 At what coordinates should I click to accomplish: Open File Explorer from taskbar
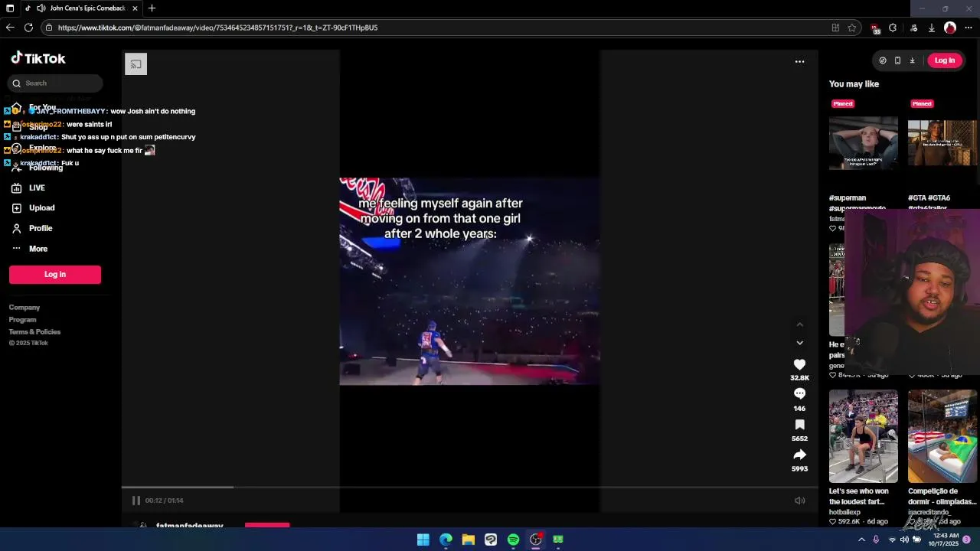pos(469,540)
